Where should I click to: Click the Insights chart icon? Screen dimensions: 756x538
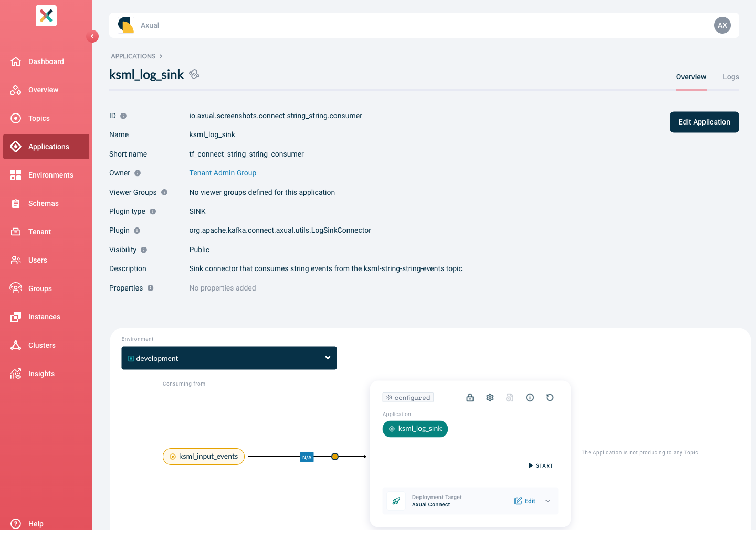(16, 374)
